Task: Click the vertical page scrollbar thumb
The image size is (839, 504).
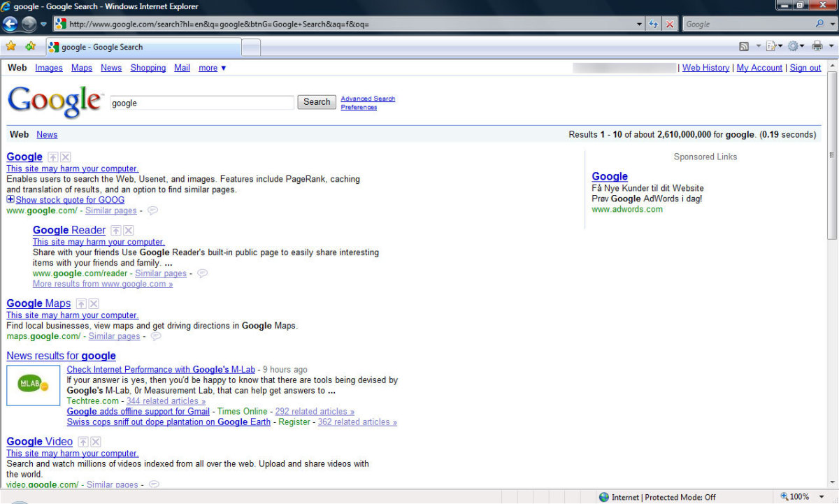Action: click(x=832, y=155)
